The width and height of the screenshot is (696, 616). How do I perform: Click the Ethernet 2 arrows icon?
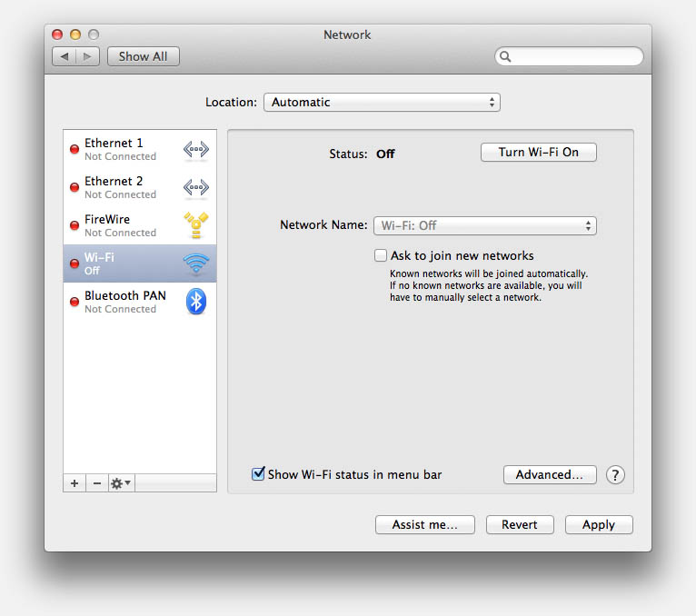(x=195, y=187)
